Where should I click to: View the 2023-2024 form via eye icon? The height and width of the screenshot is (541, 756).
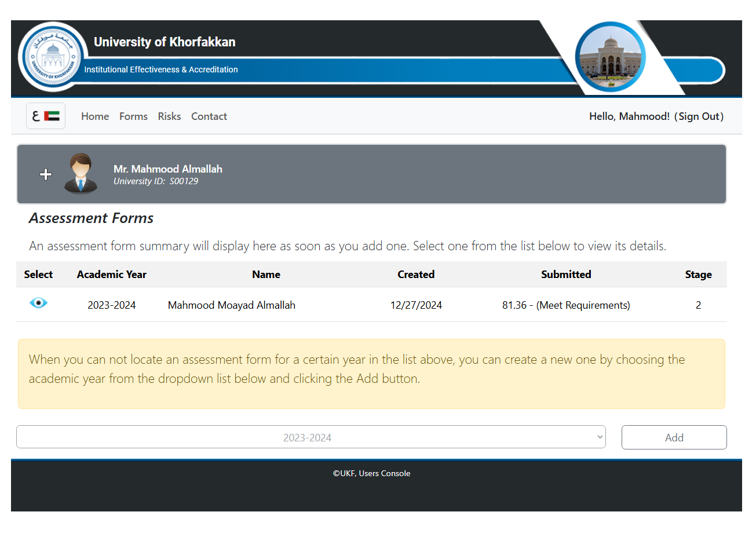click(x=38, y=303)
